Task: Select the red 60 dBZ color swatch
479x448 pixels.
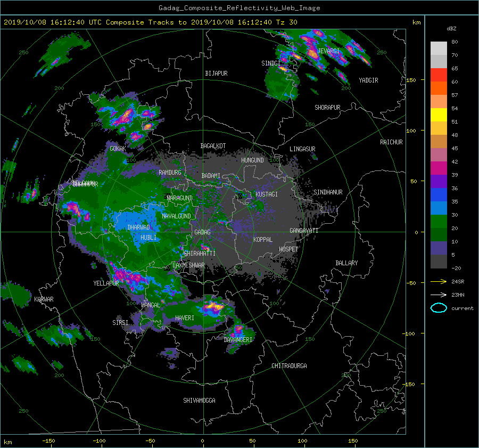Action: [439, 75]
